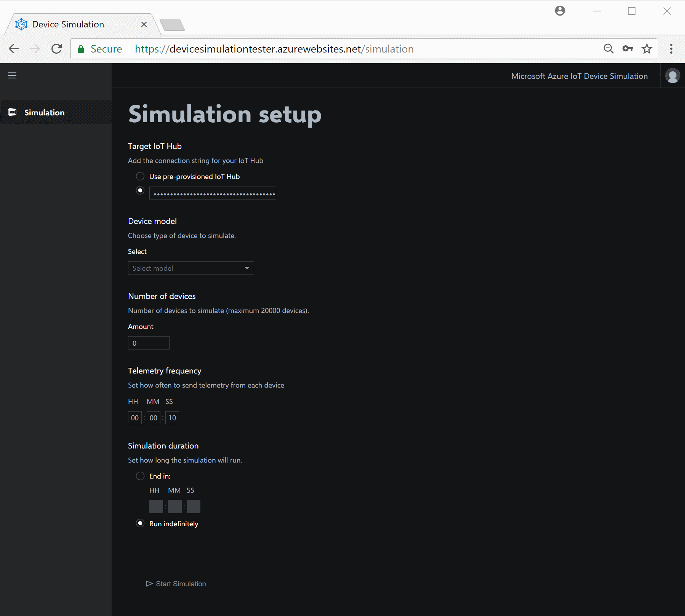Screen dimensions: 685x616
Task: Switch to the Device Simulation tab
Action: tap(67, 24)
